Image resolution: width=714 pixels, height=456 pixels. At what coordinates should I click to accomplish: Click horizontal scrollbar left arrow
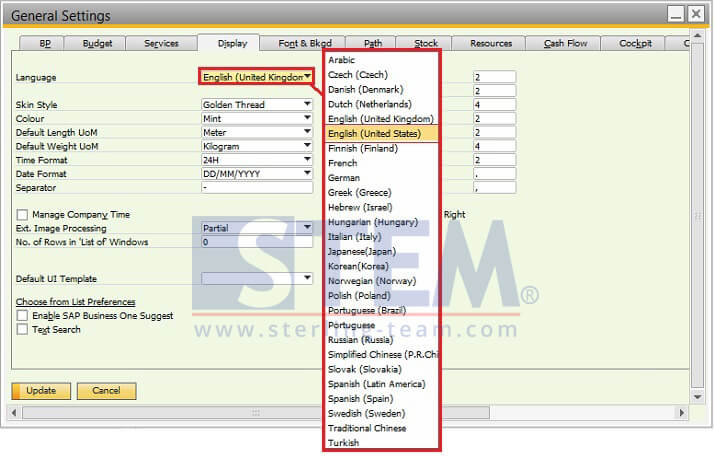tap(14, 413)
